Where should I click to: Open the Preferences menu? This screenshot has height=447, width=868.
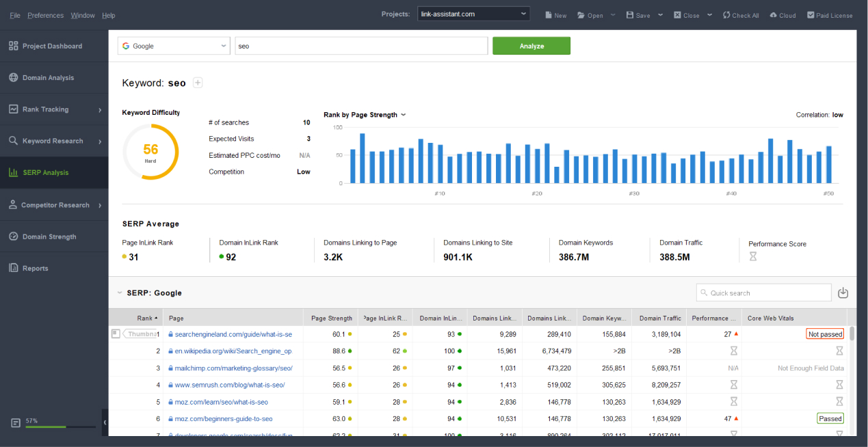45,15
